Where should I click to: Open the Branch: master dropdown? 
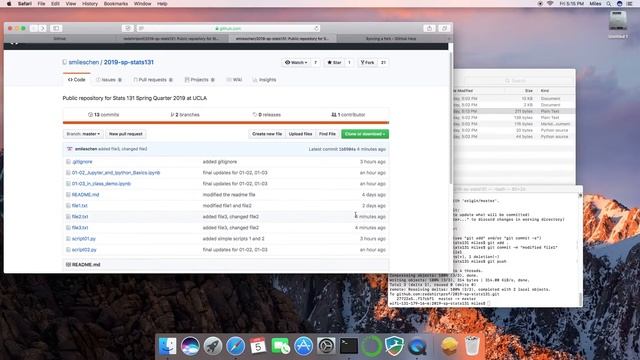pos(83,134)
